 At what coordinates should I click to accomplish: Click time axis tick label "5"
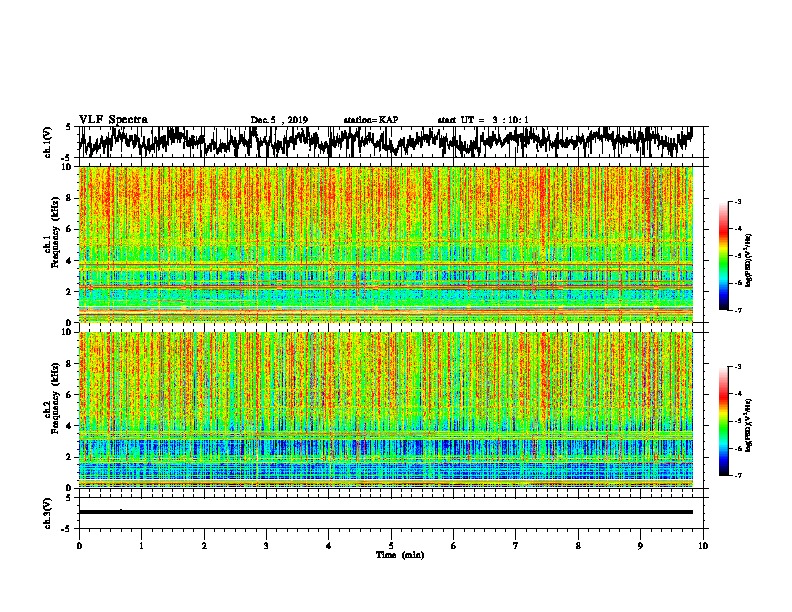[391, 546]
